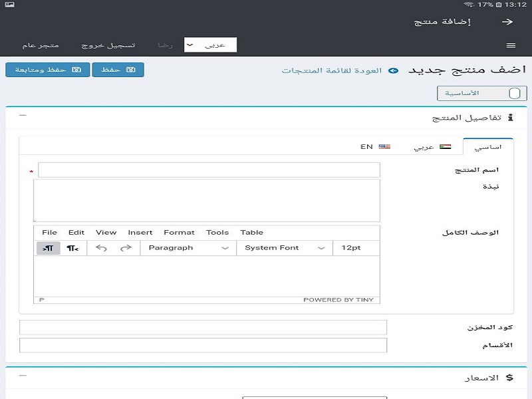
Task: Undo last edit in description editor
Action: (x=101, y=248)
